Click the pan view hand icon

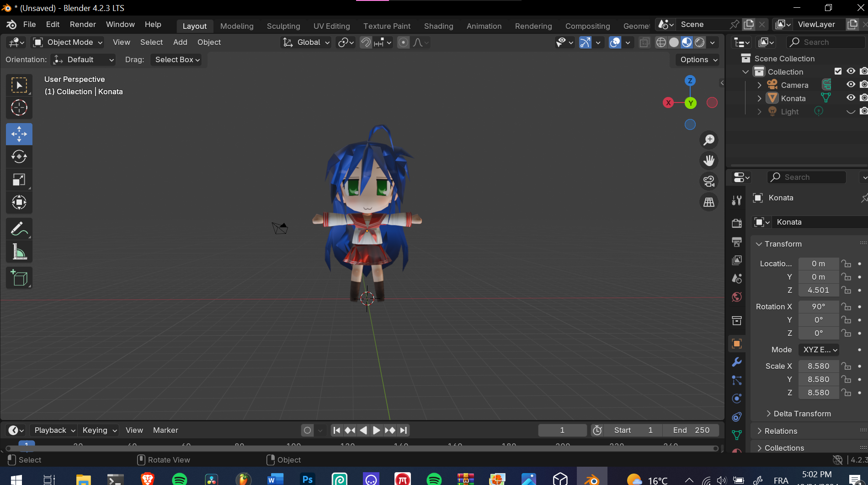[709, 161]
